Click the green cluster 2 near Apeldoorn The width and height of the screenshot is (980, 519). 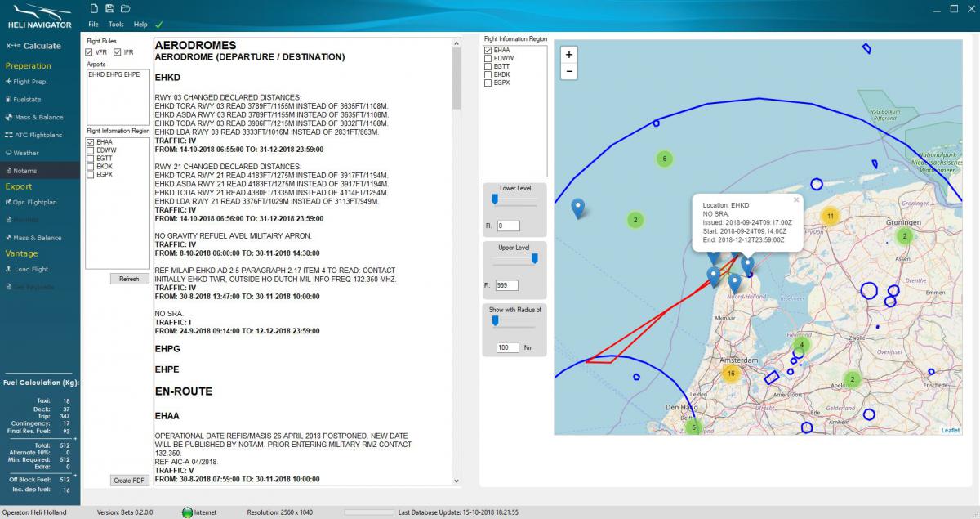click(853, 380)
